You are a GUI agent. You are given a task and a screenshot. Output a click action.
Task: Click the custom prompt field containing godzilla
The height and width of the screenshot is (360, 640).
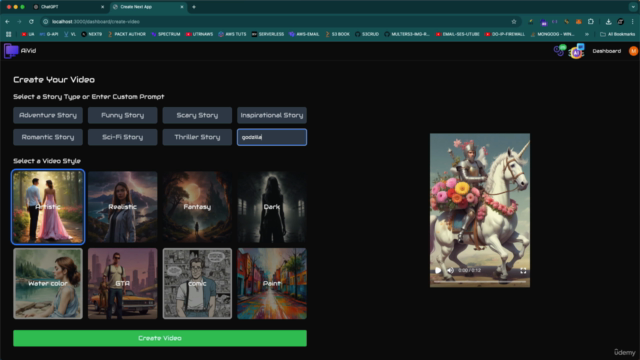tap(272, 137)
